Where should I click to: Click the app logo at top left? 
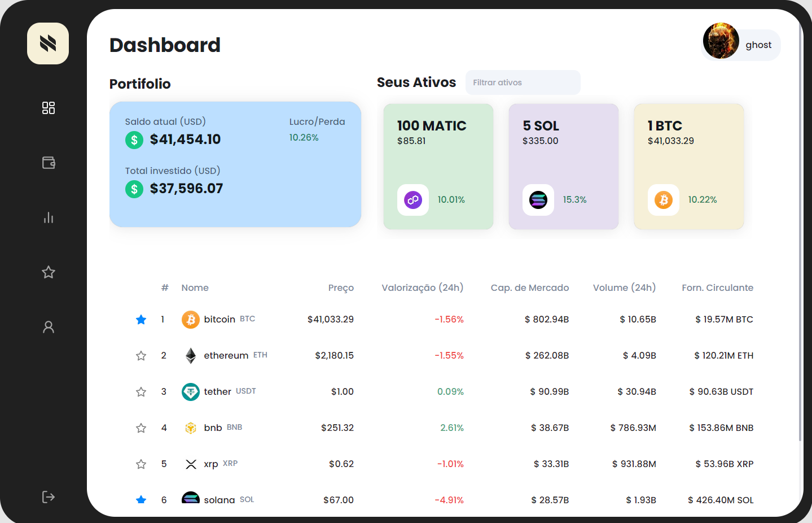48,43
